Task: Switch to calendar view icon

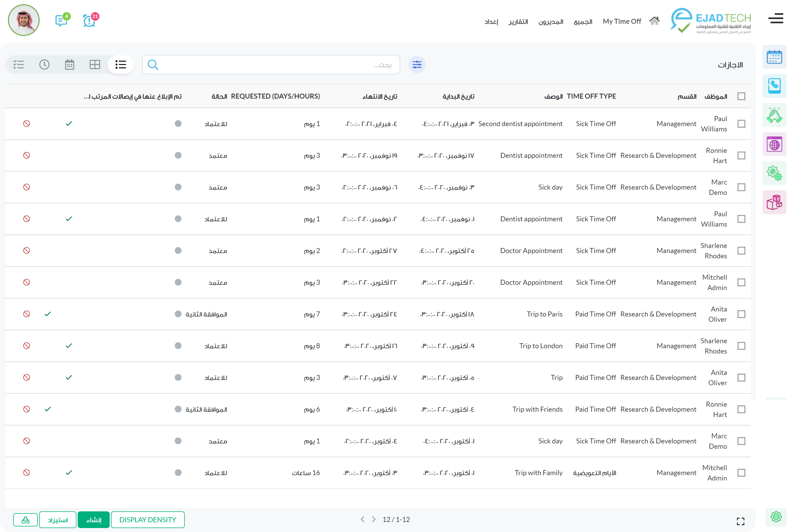Action: 70,65
